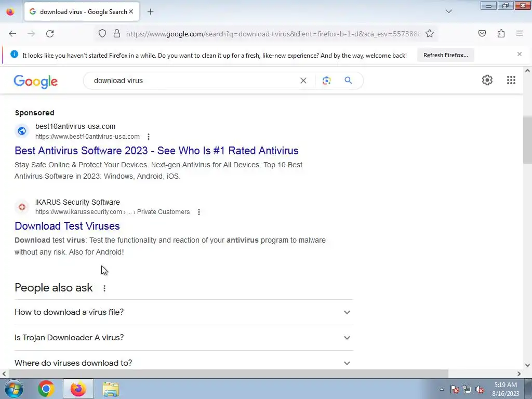Open the Windows Start menu
This screenshot has height=399, width=532.
pyautogui.click(x=13, y=389)
